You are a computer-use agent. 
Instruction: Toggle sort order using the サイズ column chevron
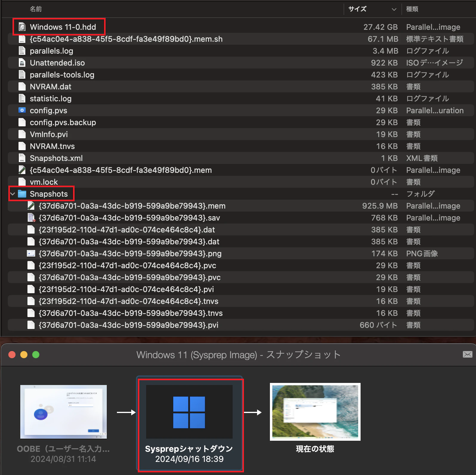(394, 9)
